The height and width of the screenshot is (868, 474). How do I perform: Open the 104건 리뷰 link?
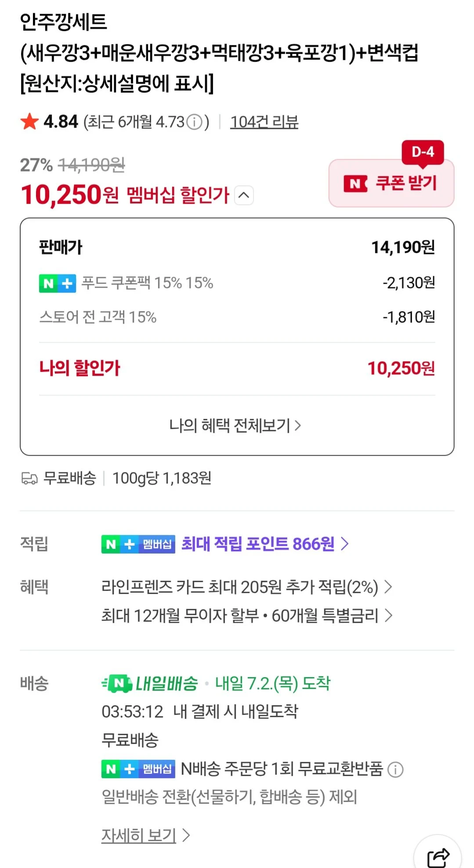click(x=264, y=122)
